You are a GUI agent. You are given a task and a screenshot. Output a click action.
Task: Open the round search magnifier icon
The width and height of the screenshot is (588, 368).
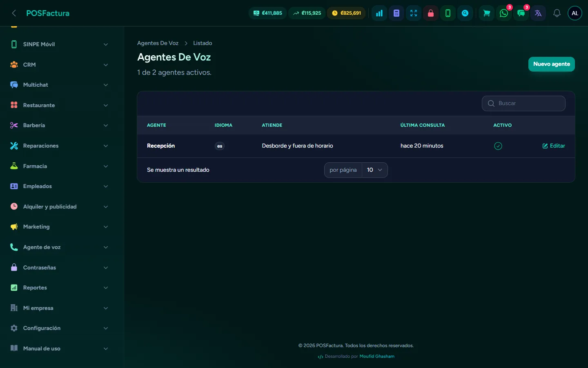click(x=465, y=13)
